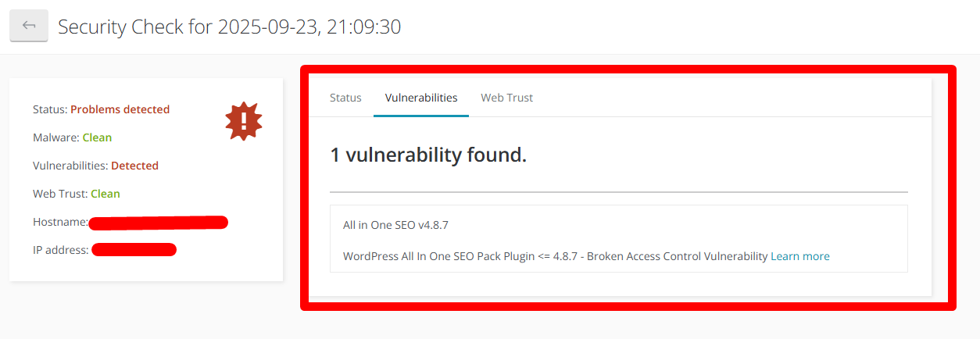Switch to the Status tab

click(345, 98)
